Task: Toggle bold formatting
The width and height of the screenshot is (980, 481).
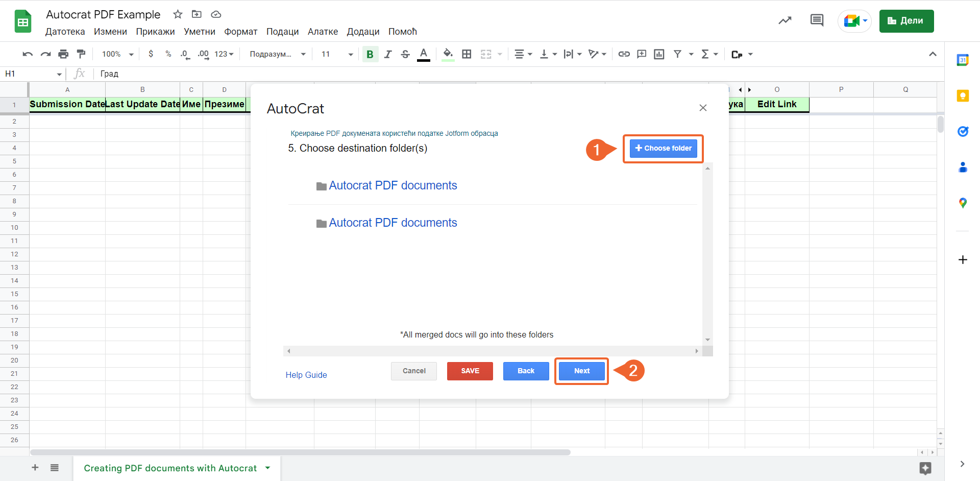Action: pyautogui.click(x=370, y=54)
